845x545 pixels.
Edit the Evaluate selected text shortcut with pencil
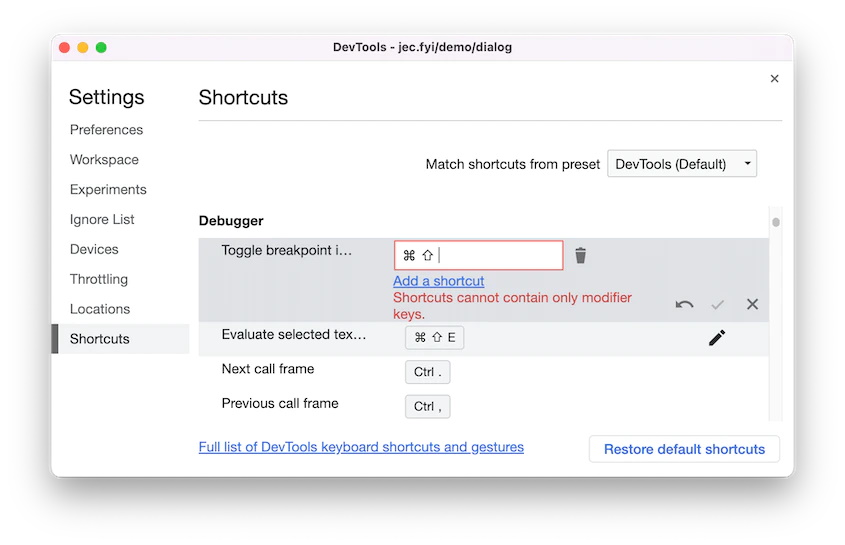pyautogui.click(x=717, y=338)
